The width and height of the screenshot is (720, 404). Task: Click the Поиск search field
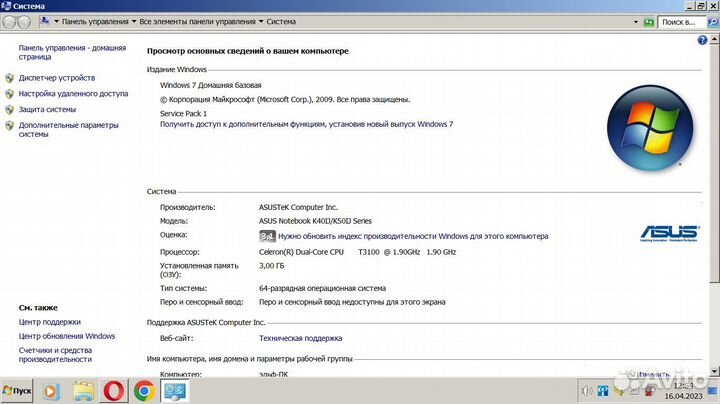682,22
